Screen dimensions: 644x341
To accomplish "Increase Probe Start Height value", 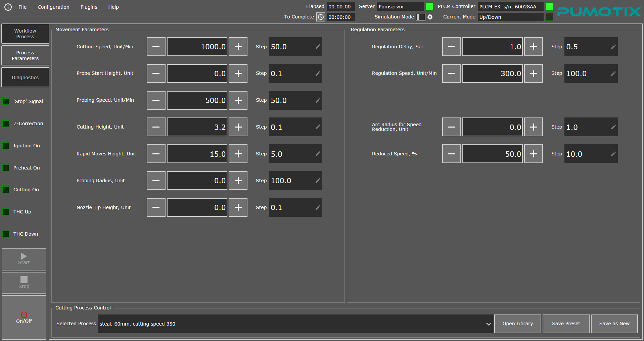I will tap(238, 74).
